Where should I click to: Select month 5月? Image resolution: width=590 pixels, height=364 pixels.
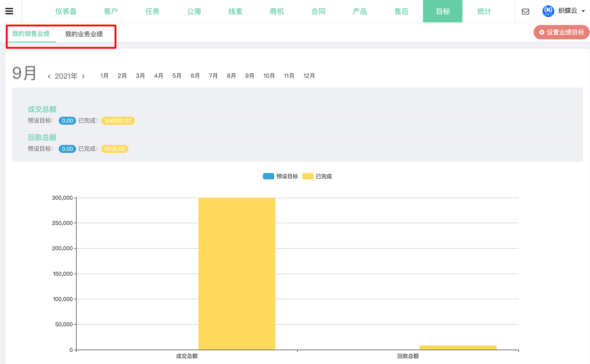coord(177,76)
